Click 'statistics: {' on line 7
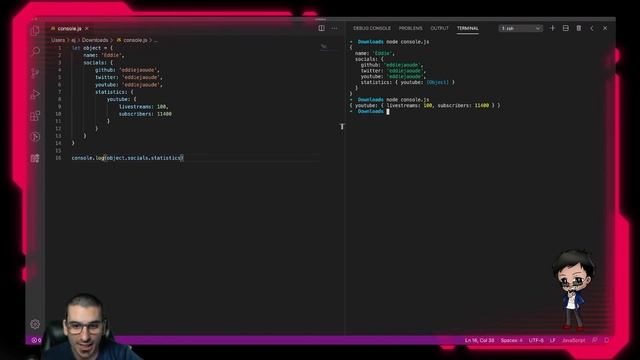 tap(114, 92)
